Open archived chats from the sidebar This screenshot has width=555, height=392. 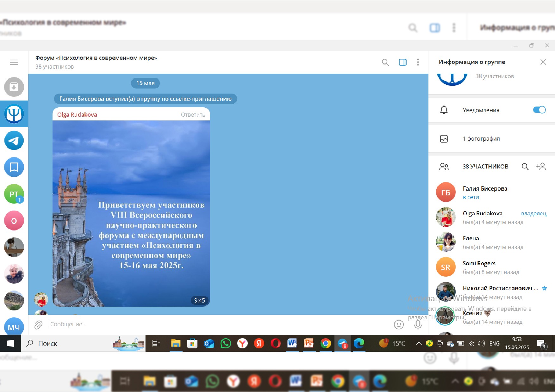pyautogui.click(x=14, y=87)
